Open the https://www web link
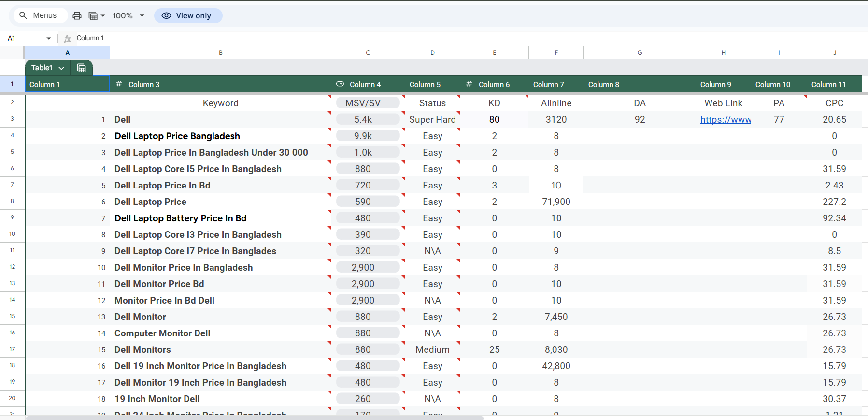This screenshot has height=420, width=868. (x=726, y=119)
